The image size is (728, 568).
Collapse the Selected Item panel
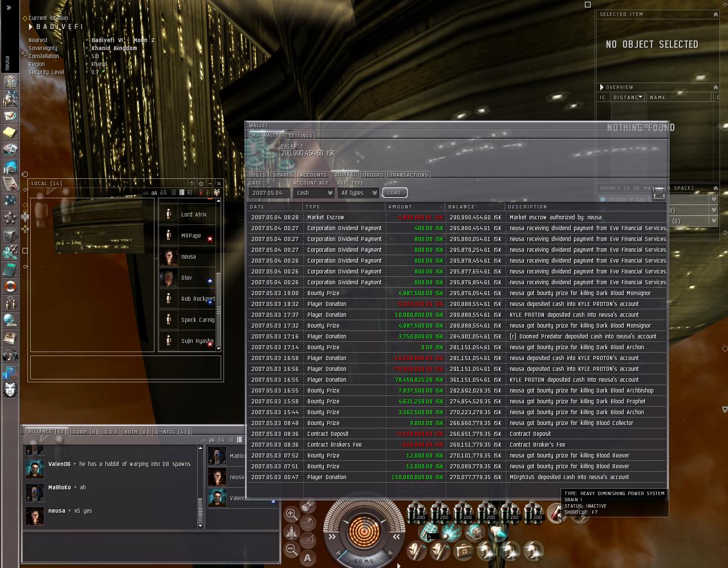tap(715, 14)
